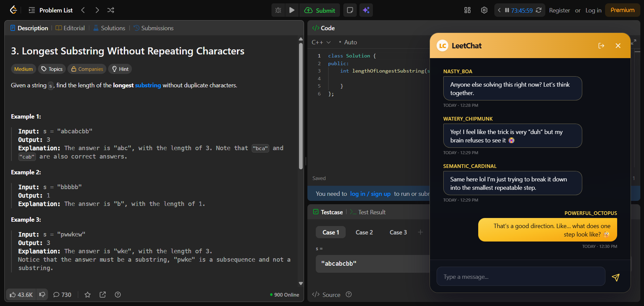Send the chat message arrow in LeetChat

616,277
